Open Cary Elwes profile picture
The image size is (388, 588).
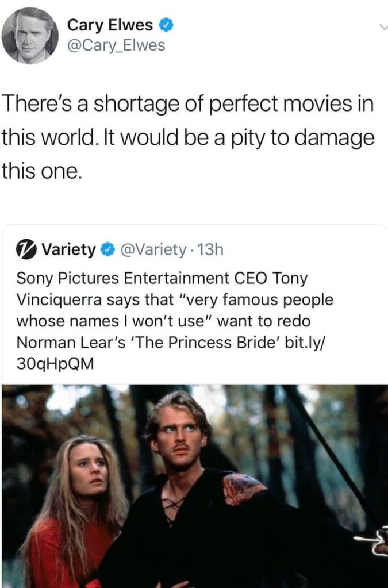tap(30, 36)
